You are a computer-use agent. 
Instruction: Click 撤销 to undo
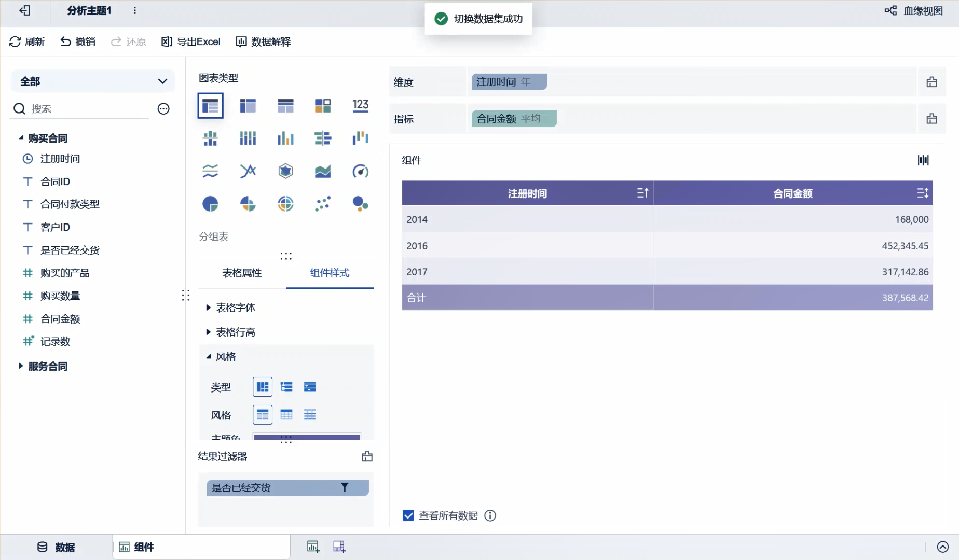click(78, 41)
